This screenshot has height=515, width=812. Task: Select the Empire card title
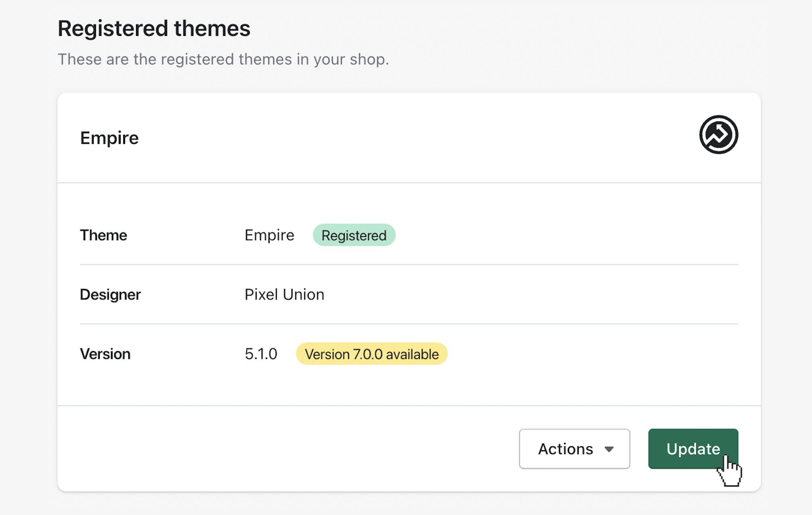click(x=109, y=138)
